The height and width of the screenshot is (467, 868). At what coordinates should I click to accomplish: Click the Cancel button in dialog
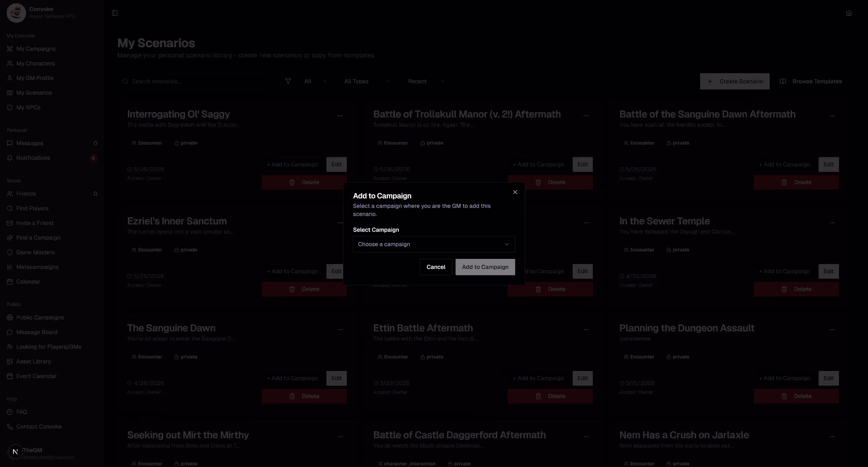pos(436,267)
